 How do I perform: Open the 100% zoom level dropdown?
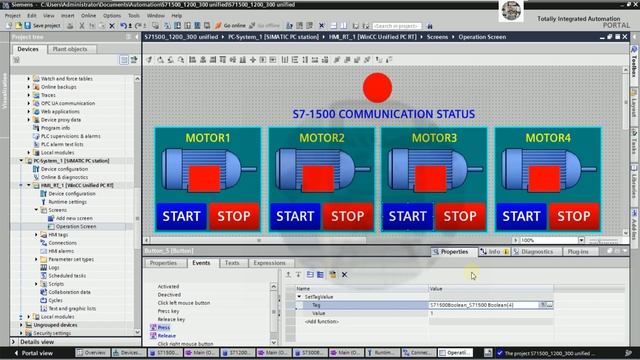pos(581,240)
